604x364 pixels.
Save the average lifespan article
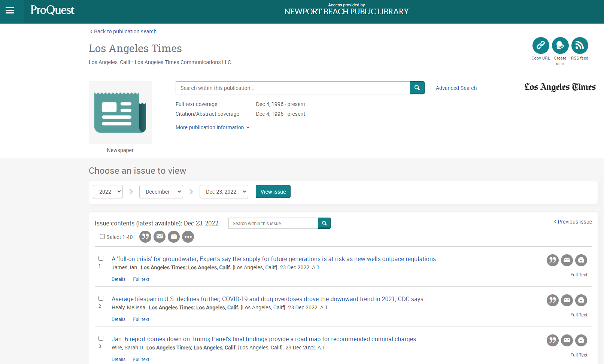[x=581, y=300]
